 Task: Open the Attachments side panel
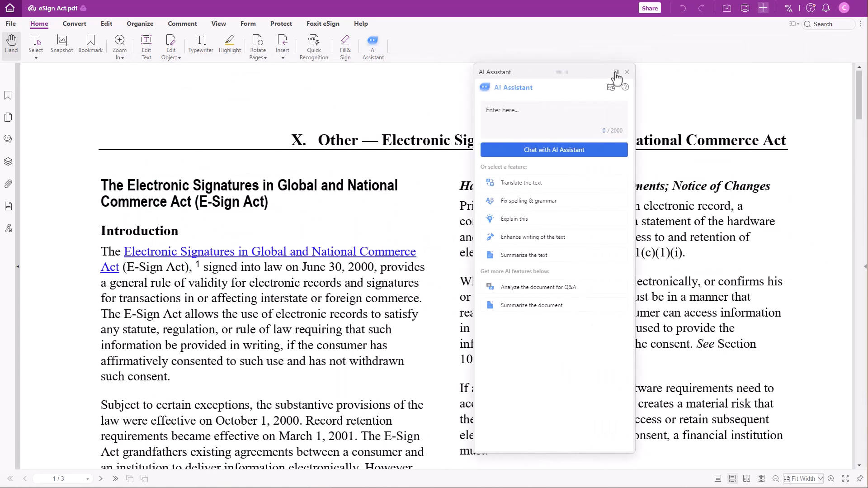(x=8, y=184)
